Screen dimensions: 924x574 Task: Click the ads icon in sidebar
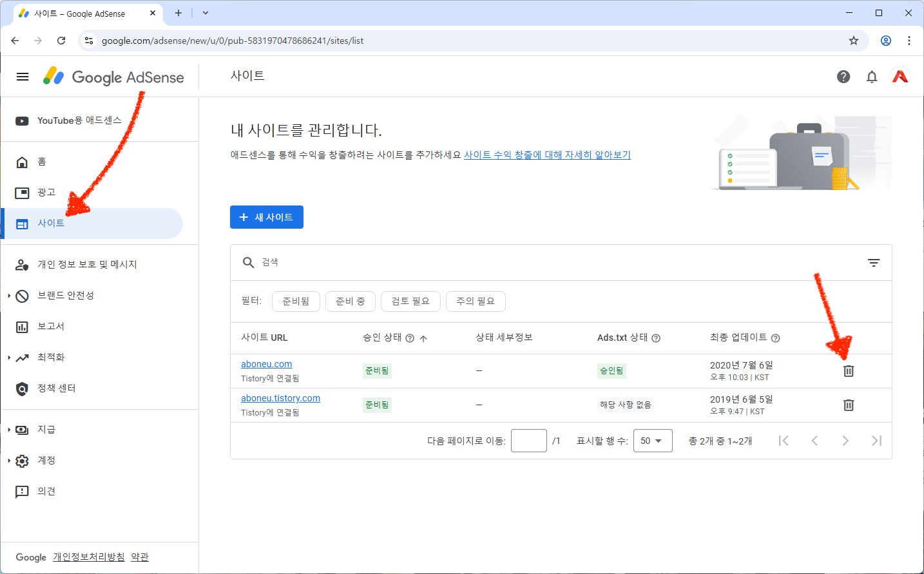click(22, 193)
